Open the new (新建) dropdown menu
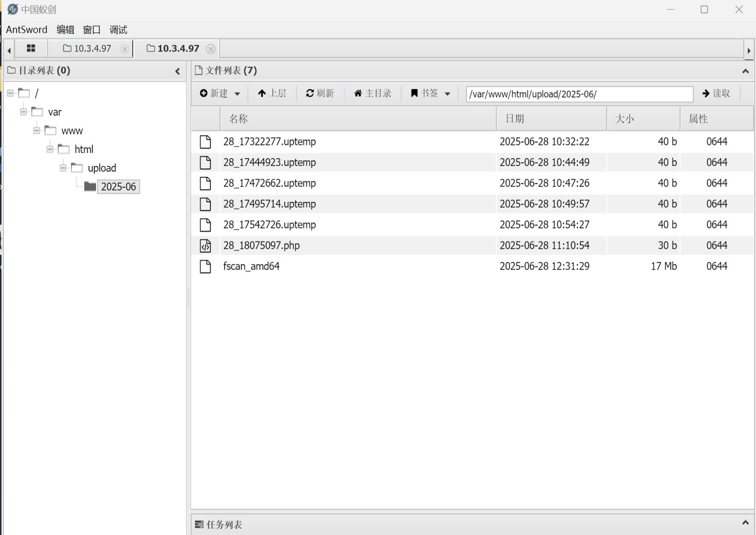756x535 pixels. [x=219, y=93]
